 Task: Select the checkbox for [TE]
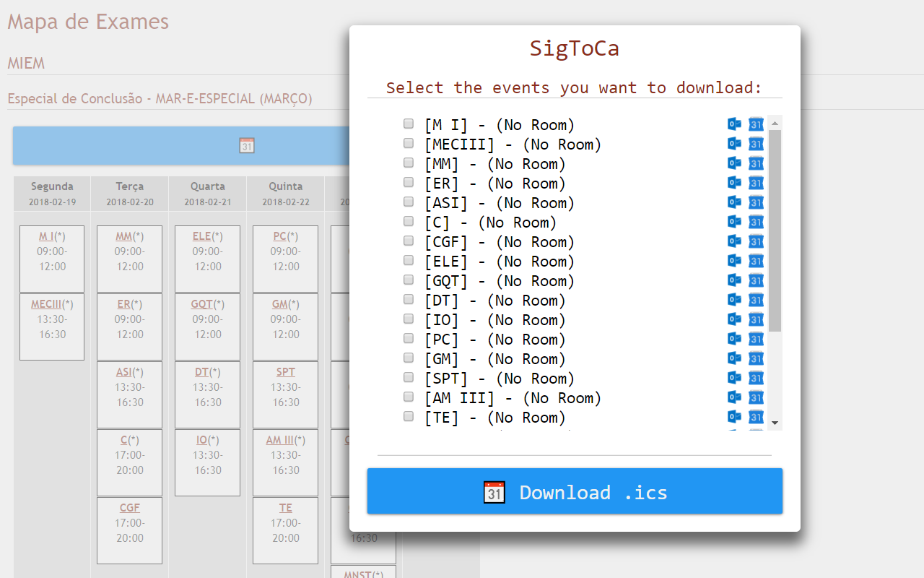408,416
